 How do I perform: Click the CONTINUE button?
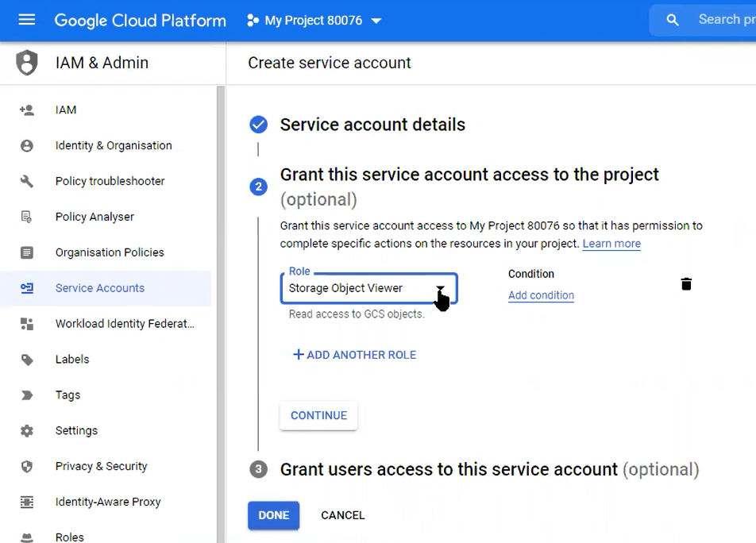pyautogui.click(x=318, y=415)
